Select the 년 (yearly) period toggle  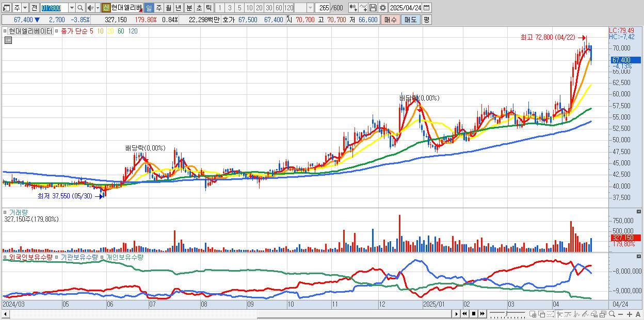pos(178,8)
